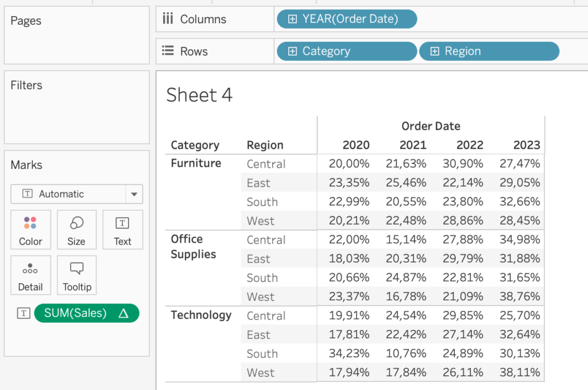Screen dimensions: 588x390
Task: Expand the Region pill plus icon
Action: (x=435, y=51)
